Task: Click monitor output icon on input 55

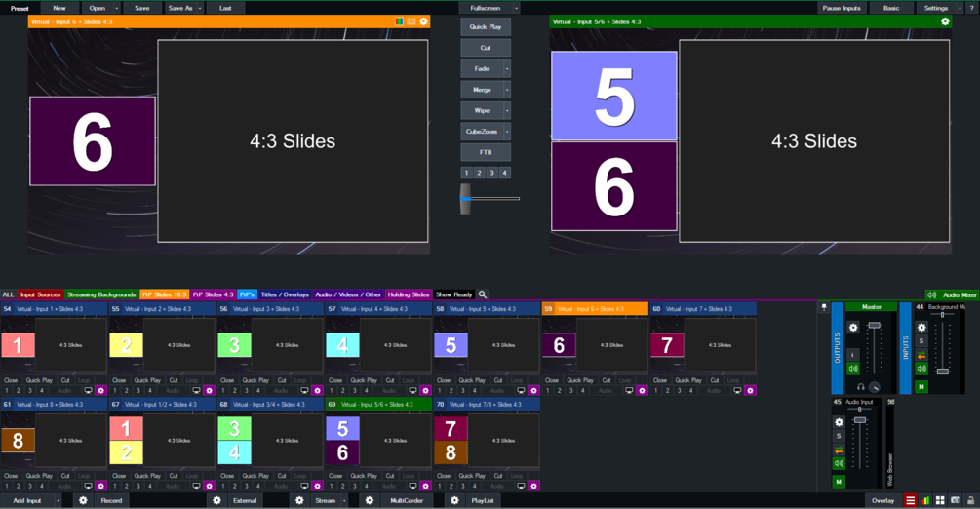Action: (196, 391)
